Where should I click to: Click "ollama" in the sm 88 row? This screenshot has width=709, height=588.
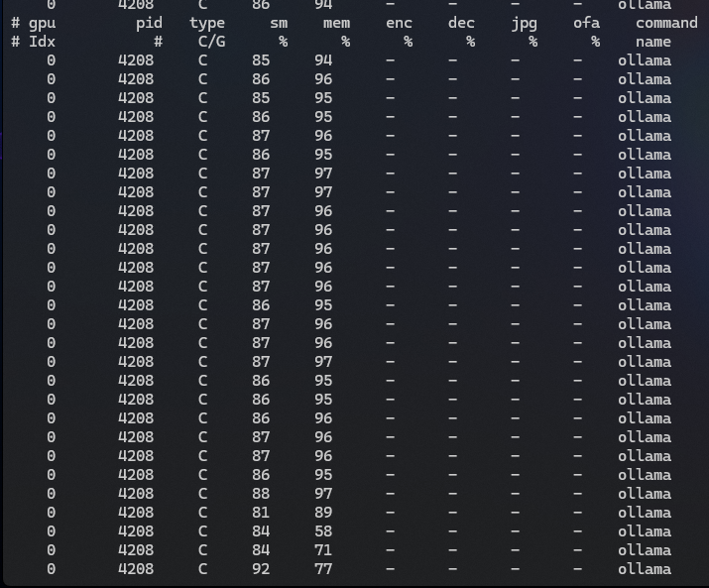pyautogui.click(x=645, y=494)
